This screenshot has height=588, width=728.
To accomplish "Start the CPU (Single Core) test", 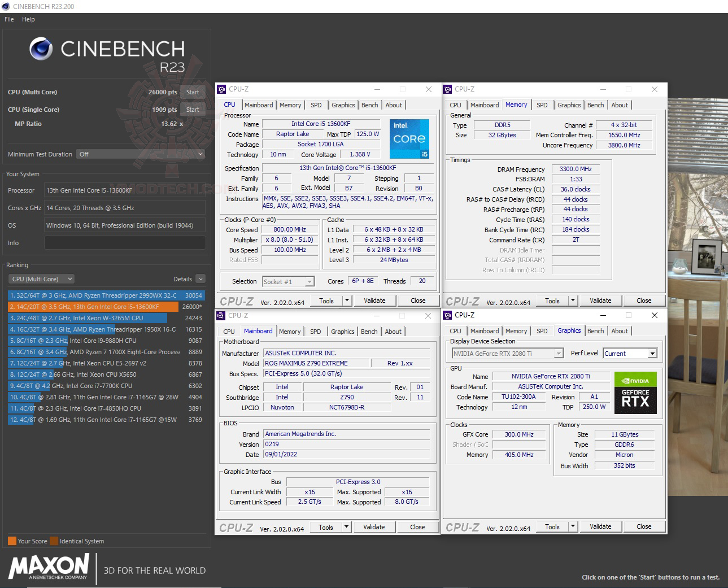I will pos(193,110).
